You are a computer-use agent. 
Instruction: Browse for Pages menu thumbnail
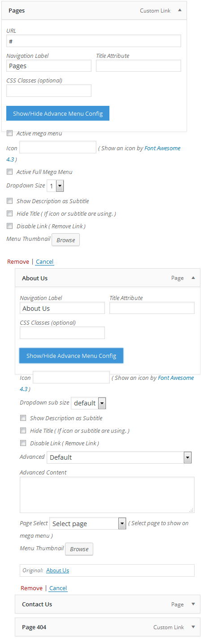66,240
